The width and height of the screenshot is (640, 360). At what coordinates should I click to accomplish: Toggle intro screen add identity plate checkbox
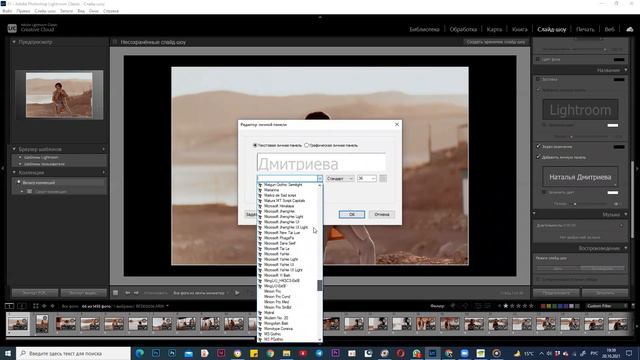click(538, 89)
